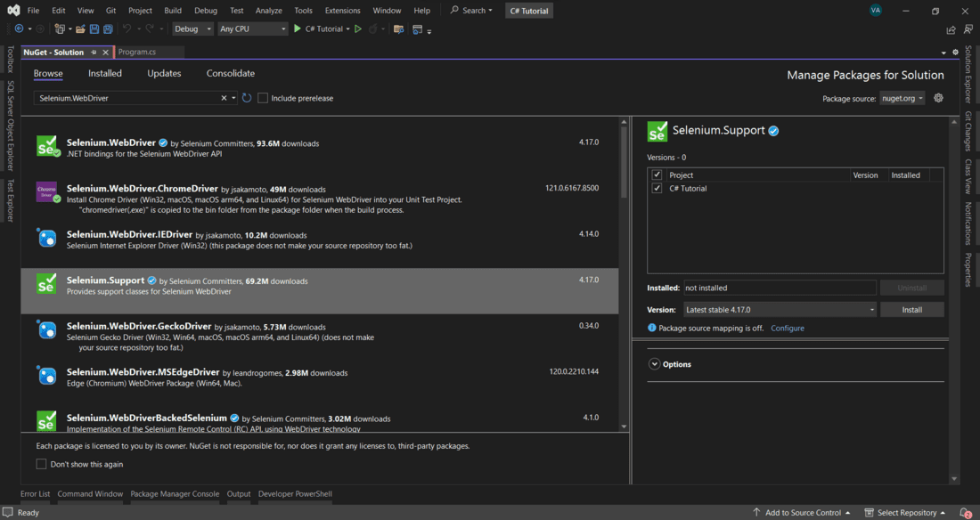Click the IEDriver blue package icon
980x520 pixels.
(47, 238)
